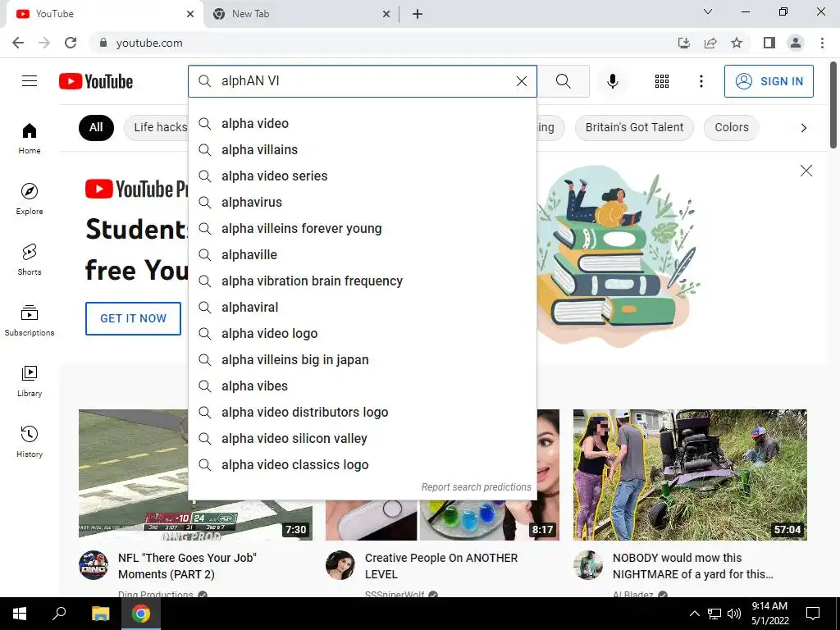
Task: Open the YouTube guide hamburger menu
Action: (30, 81)
